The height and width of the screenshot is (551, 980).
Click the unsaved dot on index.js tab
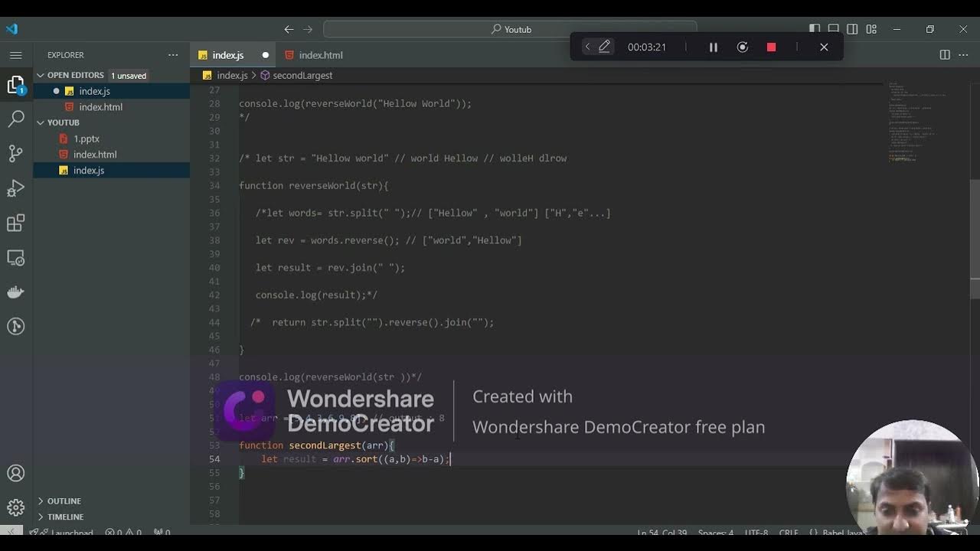point(266,55)
